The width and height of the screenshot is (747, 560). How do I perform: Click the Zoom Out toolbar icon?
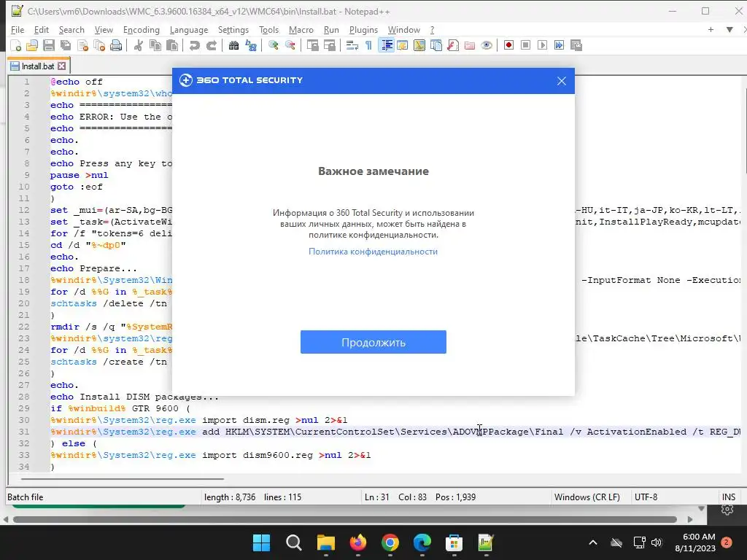coord(290,45)
